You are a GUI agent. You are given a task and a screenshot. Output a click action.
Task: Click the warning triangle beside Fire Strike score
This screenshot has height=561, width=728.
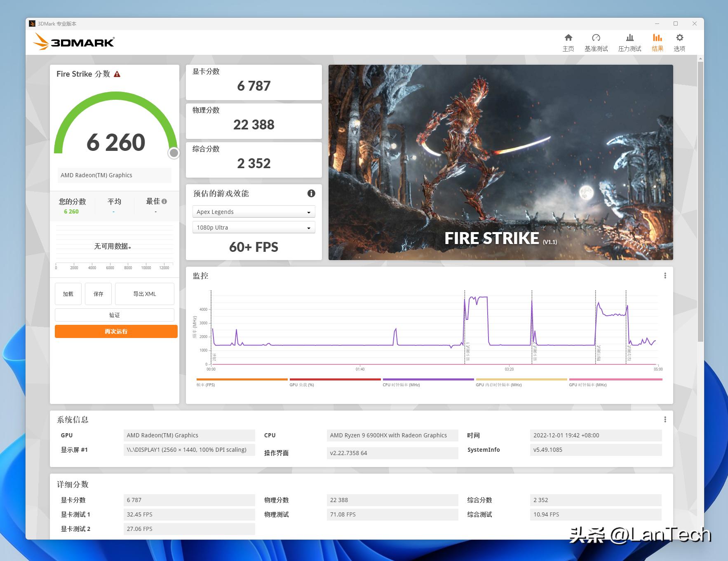coord(117,74)
